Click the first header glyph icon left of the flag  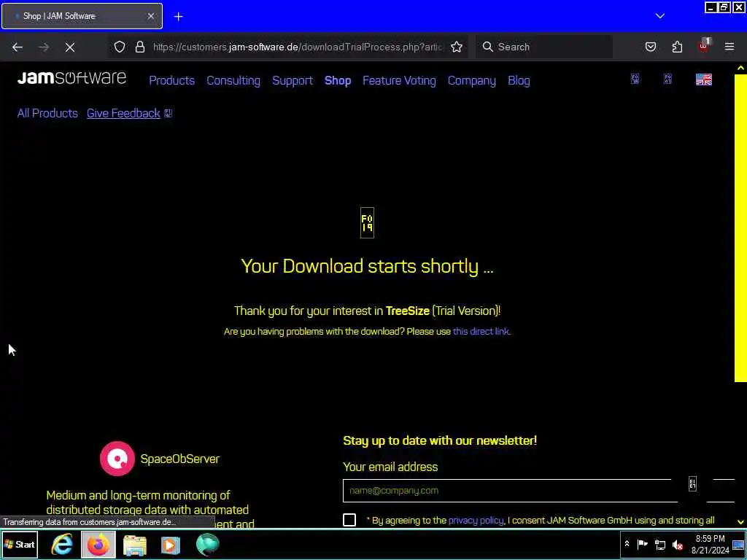coord(635,79)
